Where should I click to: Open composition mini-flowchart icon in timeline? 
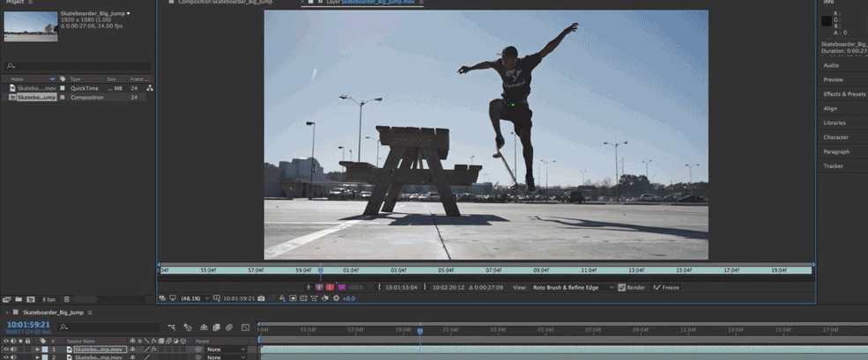(x=172, y=327)
